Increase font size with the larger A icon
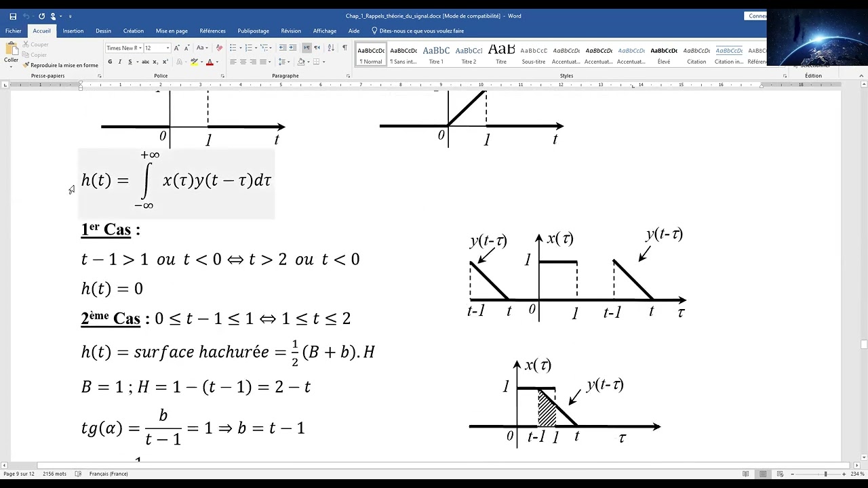 (x=177, y=48)
